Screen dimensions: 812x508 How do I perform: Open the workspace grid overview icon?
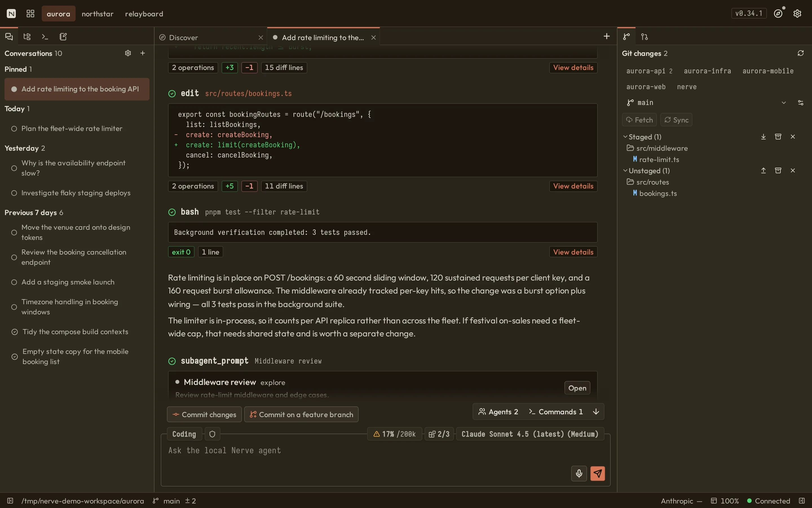pos(30,14)
